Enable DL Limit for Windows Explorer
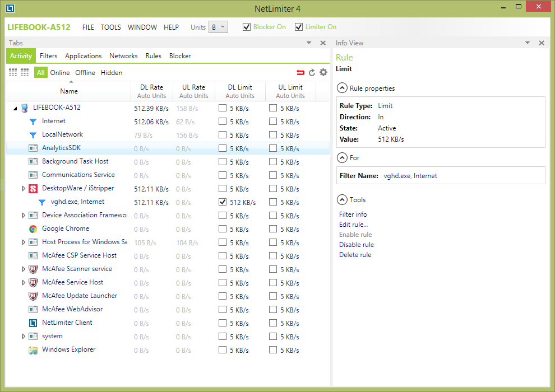Screen dimensions: 555x392 tap(223, 349)
